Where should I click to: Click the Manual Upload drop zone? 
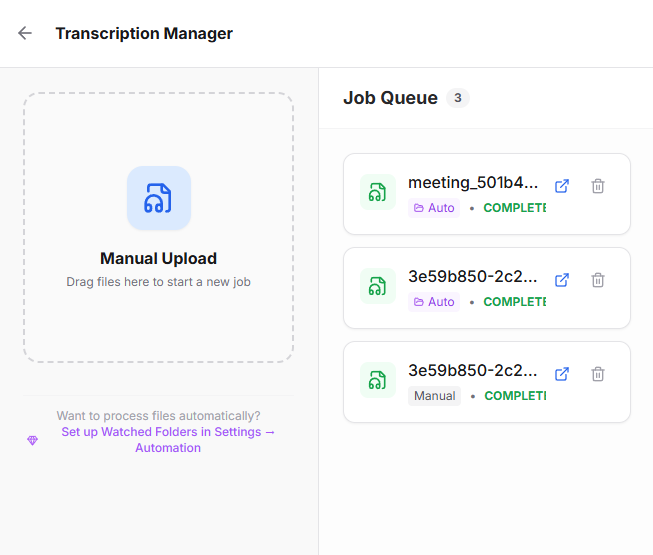point(159,227)
